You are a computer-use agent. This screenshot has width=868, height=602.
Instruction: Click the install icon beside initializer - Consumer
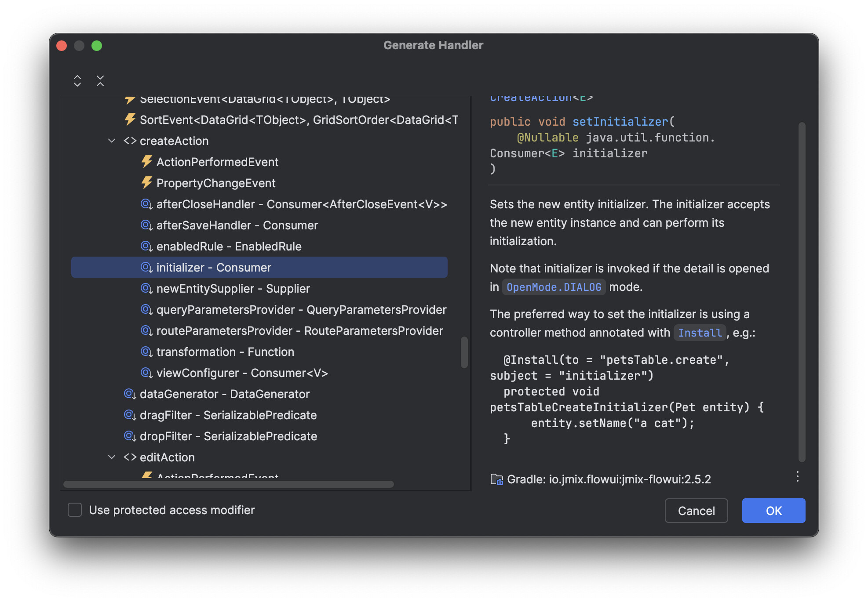(146, 268)
